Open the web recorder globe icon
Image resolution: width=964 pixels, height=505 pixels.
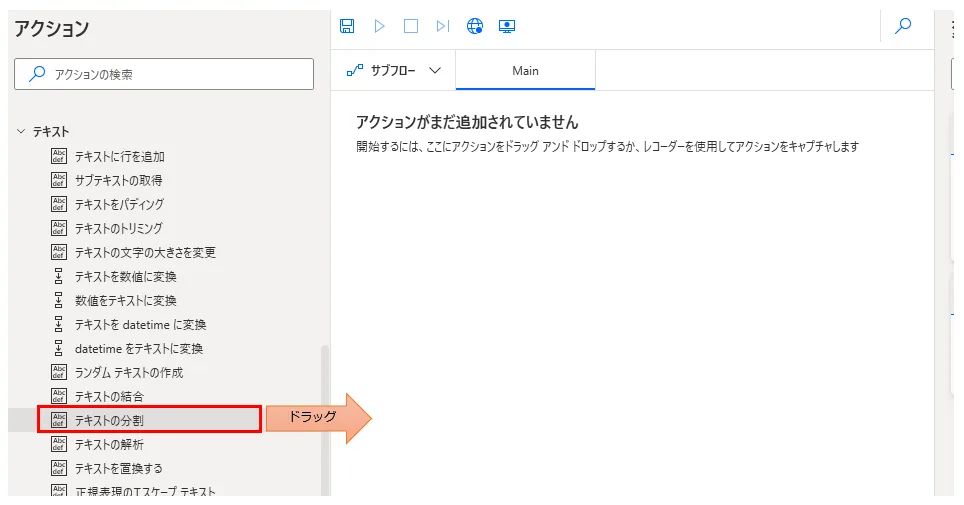tap(475, 26)
